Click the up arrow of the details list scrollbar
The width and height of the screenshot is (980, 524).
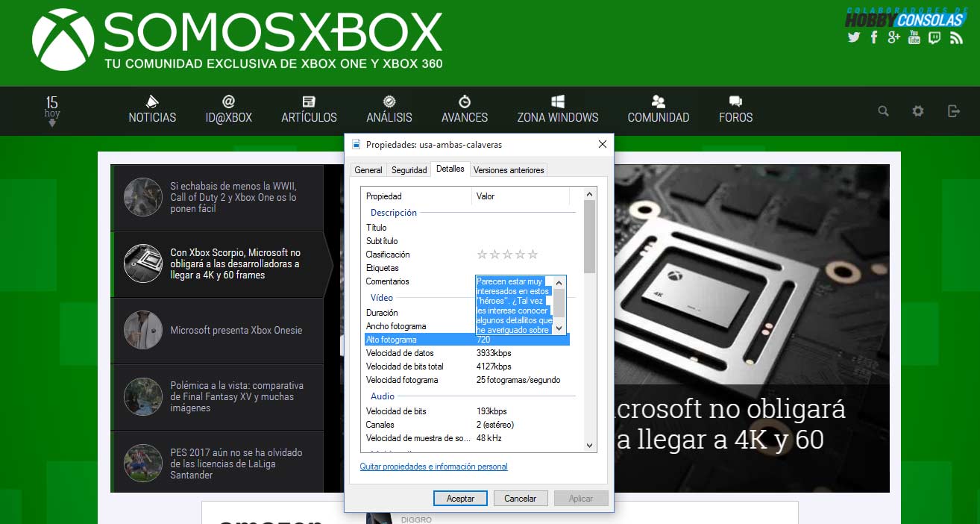[x=590, y=193]
